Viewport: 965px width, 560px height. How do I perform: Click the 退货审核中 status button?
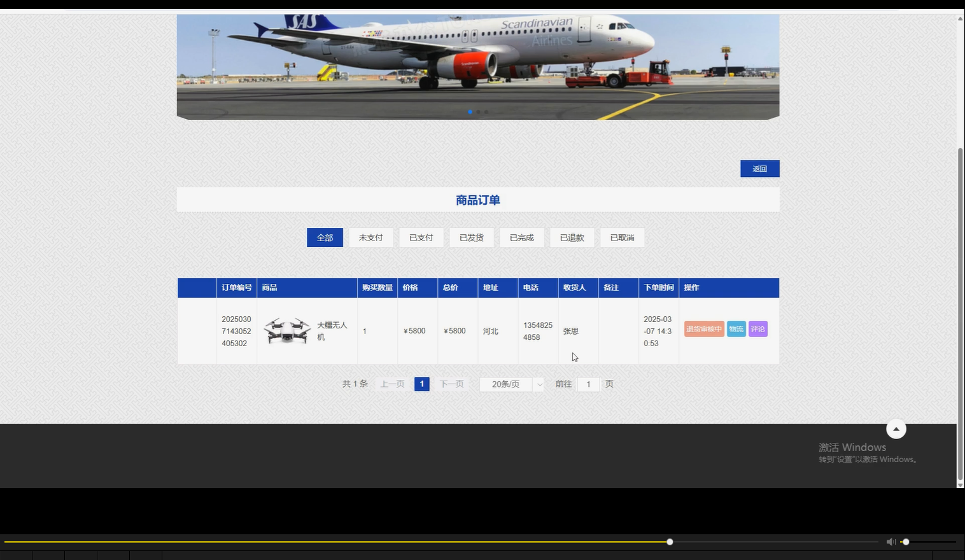point(704,329)
